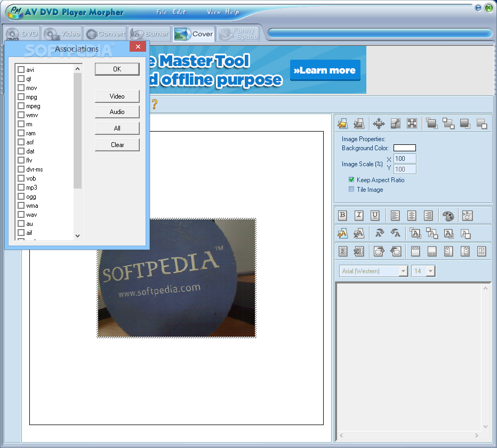The width and height of the screenshot is (497, 448).
Task: Switch to the Funny Space tab
Action: pyautogui.click(x=238, y=34)
